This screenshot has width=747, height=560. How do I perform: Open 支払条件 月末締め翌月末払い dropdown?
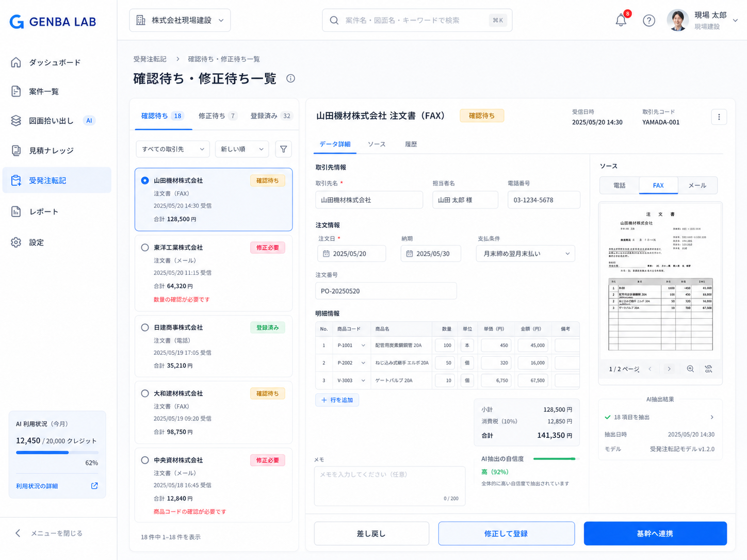click(526, 254)
